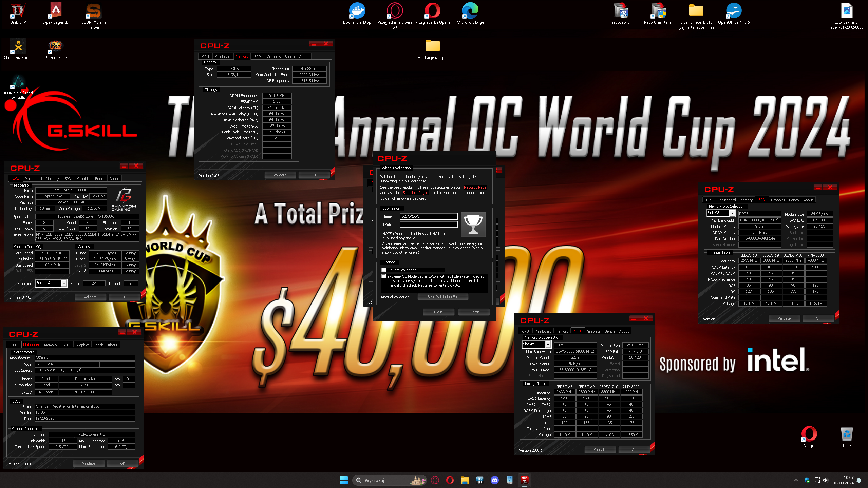868x488 pixels.
Task: Open the Socket #1 selection dropdown
Action: (51, 283)
